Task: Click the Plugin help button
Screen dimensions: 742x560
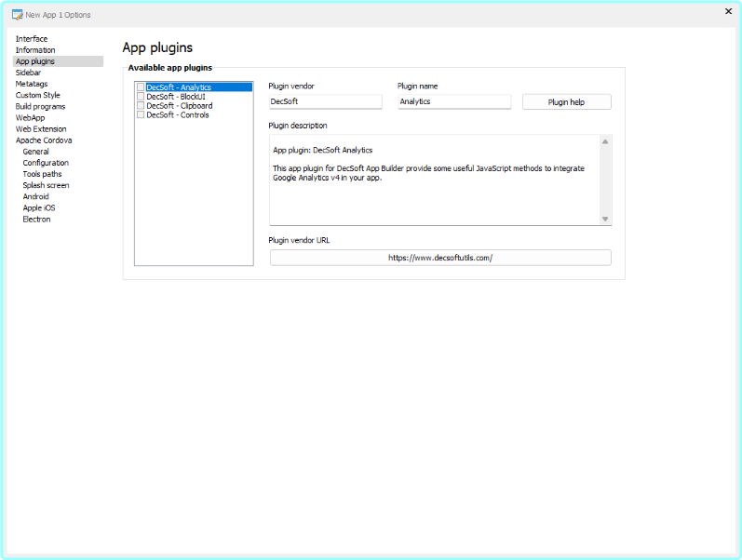Action: click(x=566, y=102)
